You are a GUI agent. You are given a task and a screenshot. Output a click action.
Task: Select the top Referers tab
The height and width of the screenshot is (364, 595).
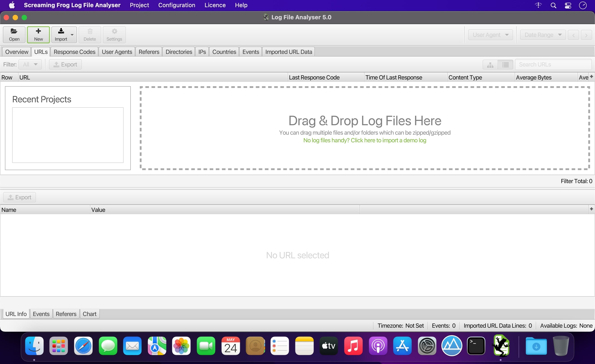tap(149, 52)
